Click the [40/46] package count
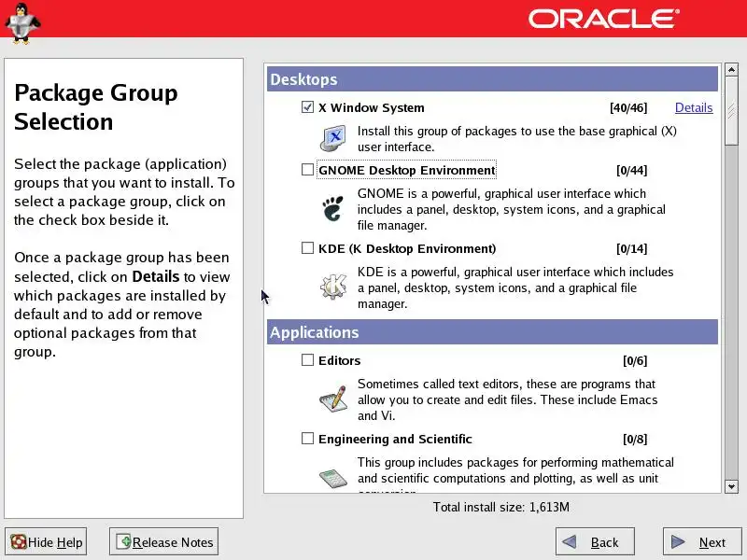 click(x=628, y=107)
